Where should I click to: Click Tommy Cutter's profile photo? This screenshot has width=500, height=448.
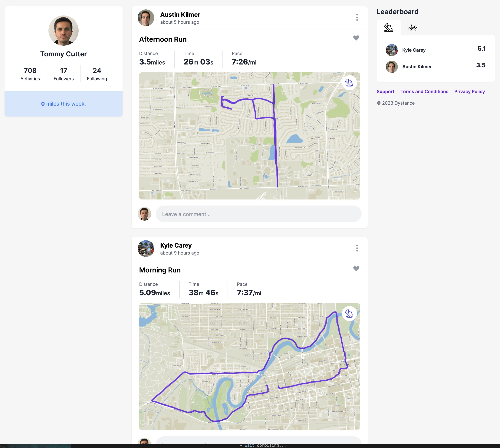64,31
